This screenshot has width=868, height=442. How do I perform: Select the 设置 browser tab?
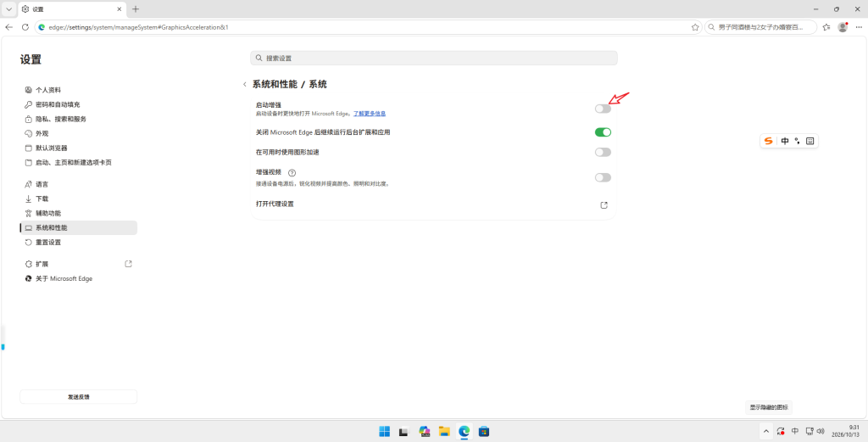click(x=72, y=9)
